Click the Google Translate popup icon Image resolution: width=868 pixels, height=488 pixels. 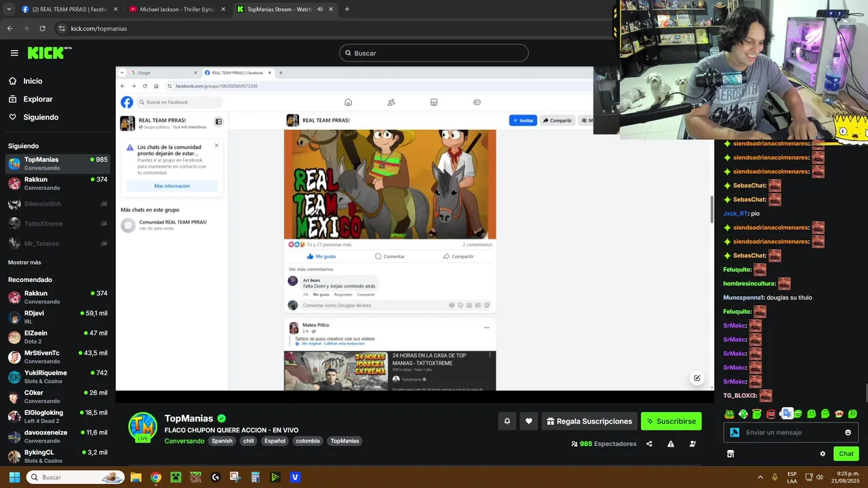click(787, 413)
